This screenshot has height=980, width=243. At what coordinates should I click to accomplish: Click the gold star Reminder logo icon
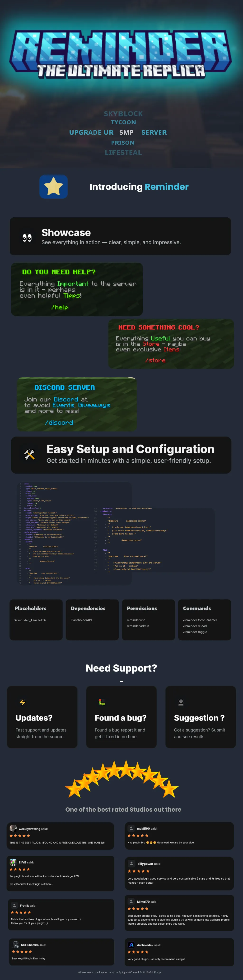(54, 187)
